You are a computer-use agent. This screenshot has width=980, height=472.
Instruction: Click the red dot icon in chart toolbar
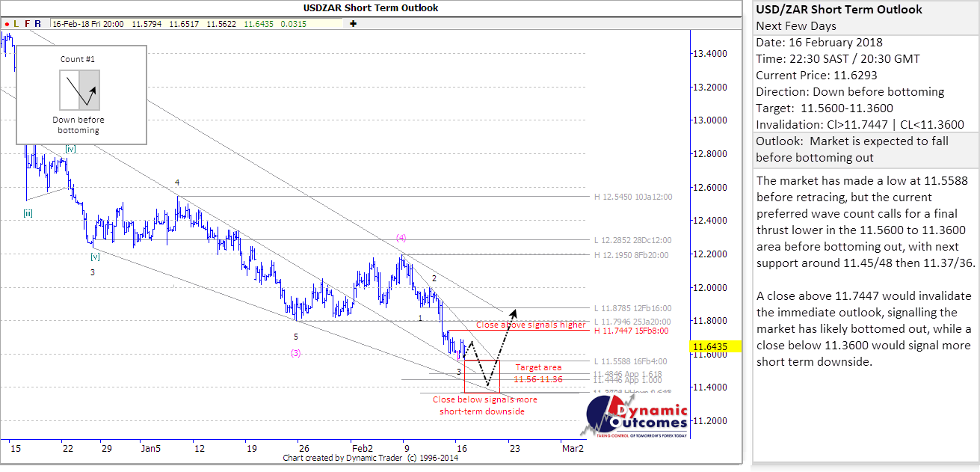pyautogui.click(x=7, y=24)
